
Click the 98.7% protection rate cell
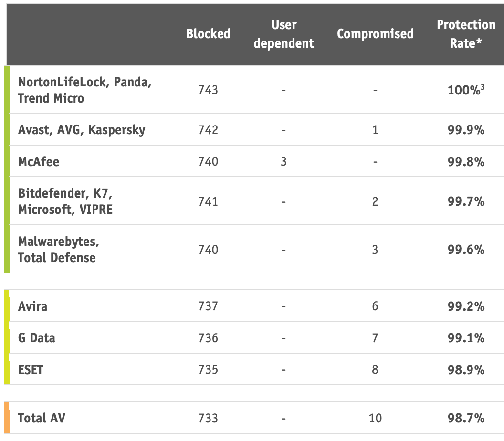(466, 418)
